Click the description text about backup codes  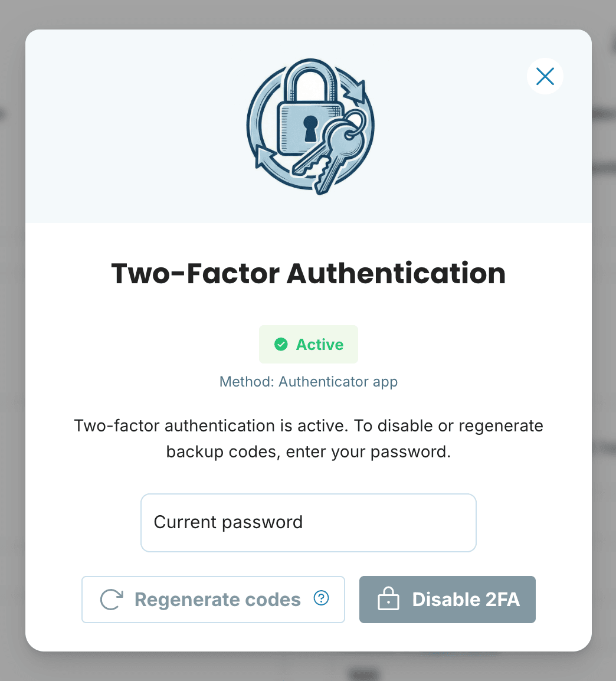(x=308, y=438)
